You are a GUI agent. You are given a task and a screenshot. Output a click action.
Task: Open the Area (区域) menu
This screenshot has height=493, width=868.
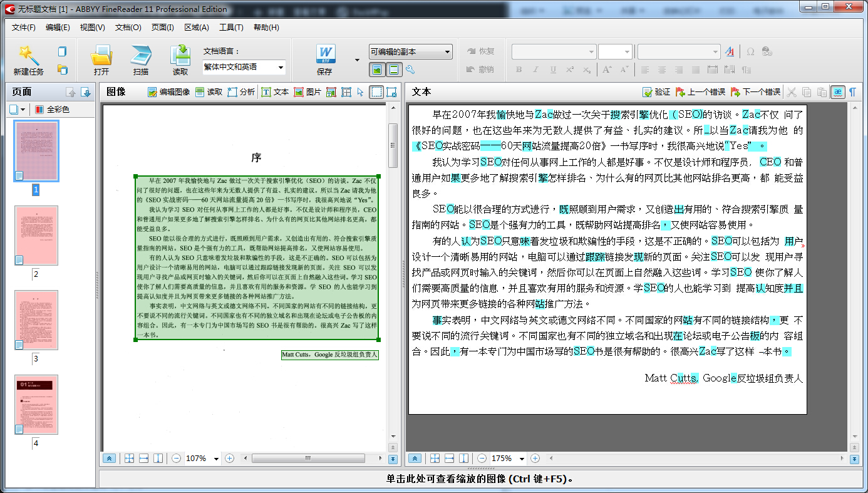click(x=197, y=28)
